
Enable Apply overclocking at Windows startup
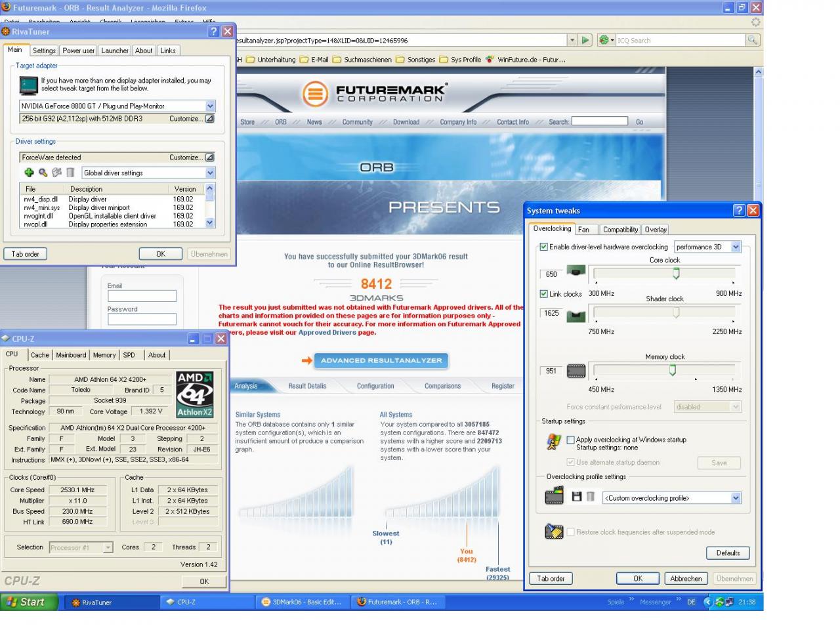tap(570, 440)
